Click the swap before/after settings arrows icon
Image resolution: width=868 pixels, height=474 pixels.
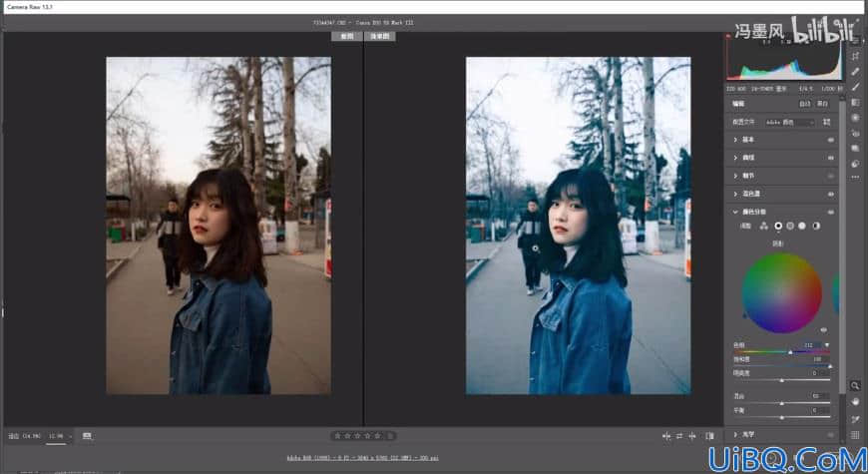point(679,436)
